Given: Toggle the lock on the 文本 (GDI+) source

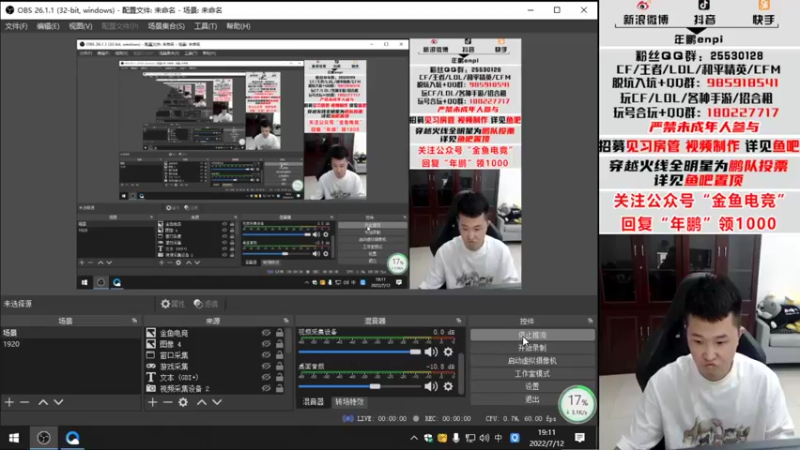Looking at the screenshot, I should 280,378.
